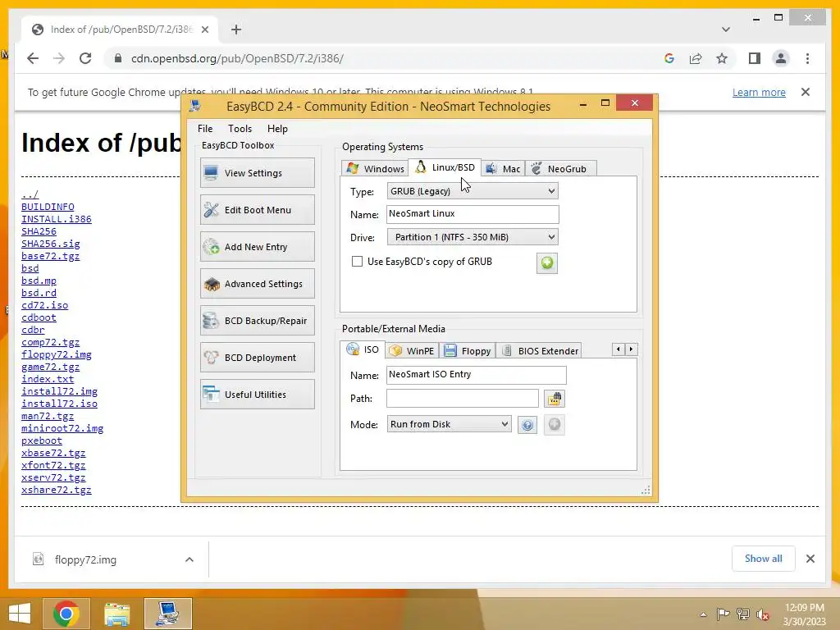Click the Chrome forward navigation arrow
This screenshot has height=630, width=840.
(59, 58)
